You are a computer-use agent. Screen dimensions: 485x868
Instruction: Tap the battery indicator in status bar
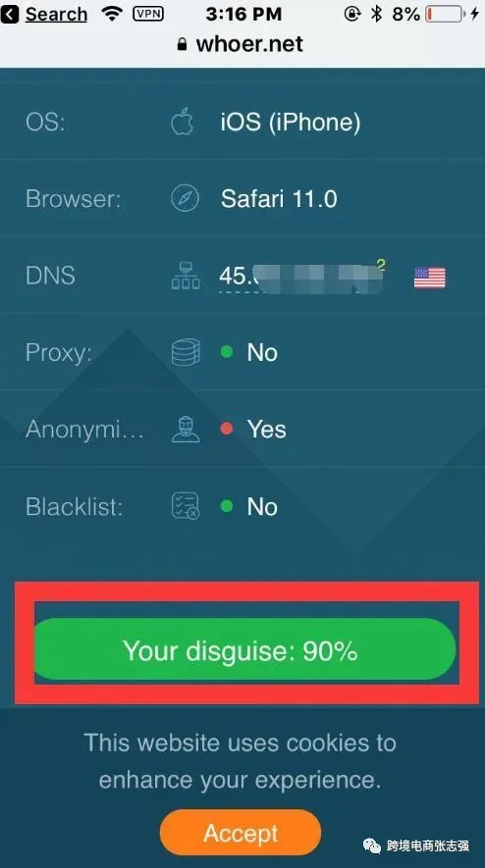(445, 14)
